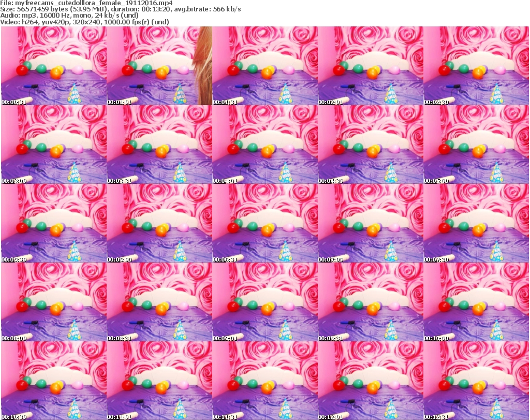Choose the thumbnail labeled 00:08:31
Screen dimensions: 530x420
[x=159, y=302]
